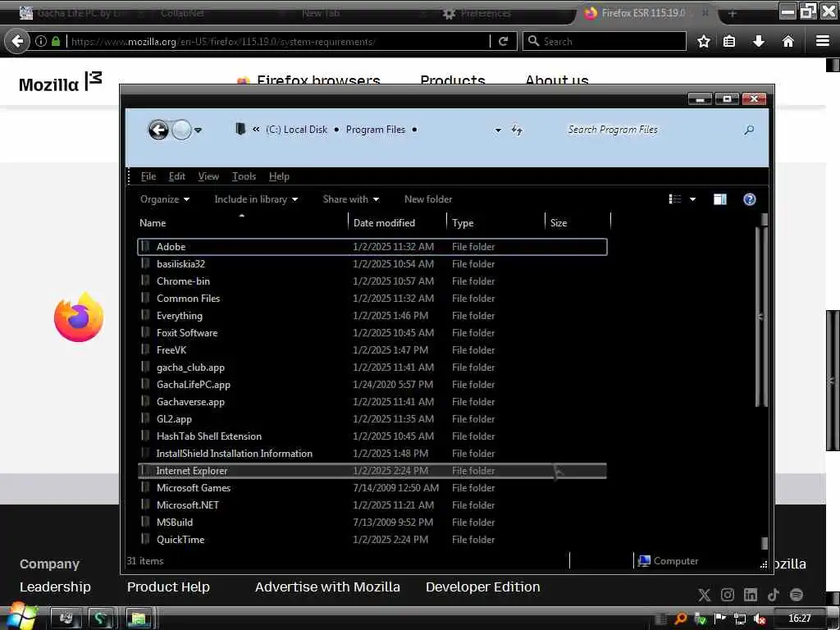Open the Firefox hamburger menu
840x630 pixels.
823,41
